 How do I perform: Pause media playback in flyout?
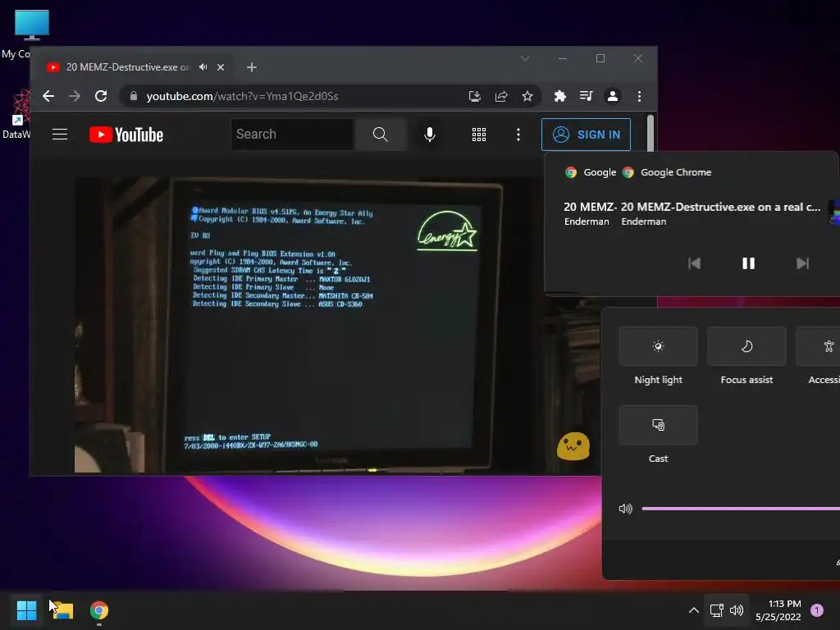(x=748, y=263)
